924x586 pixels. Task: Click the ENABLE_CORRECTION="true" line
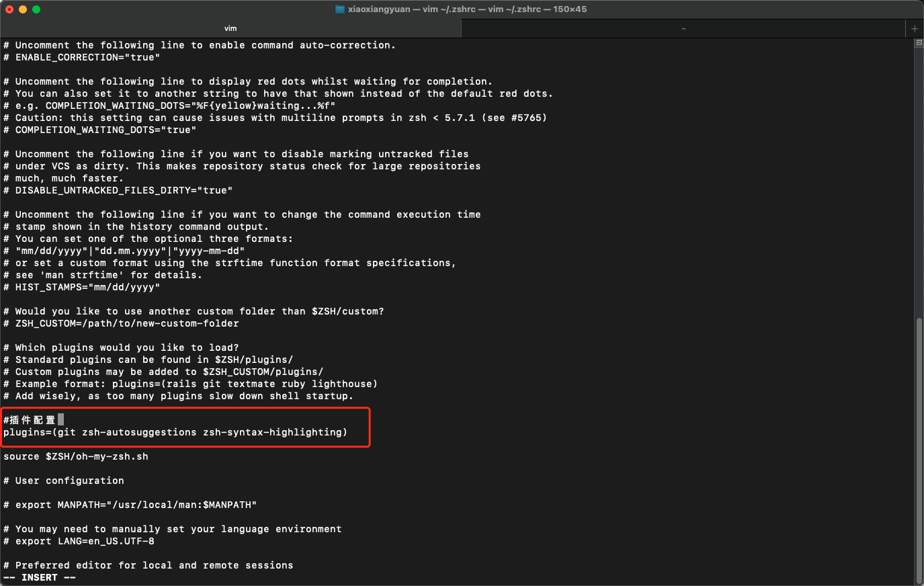[82, 57]
